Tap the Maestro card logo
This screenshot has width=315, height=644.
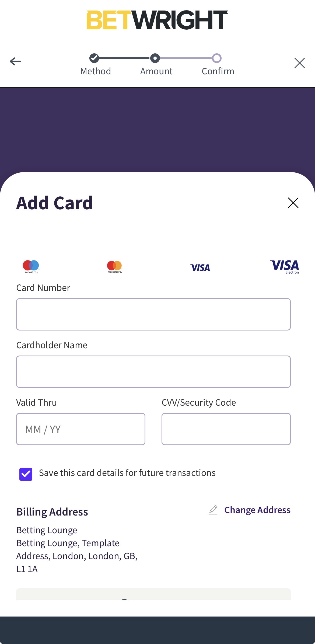tap(31, 267)
